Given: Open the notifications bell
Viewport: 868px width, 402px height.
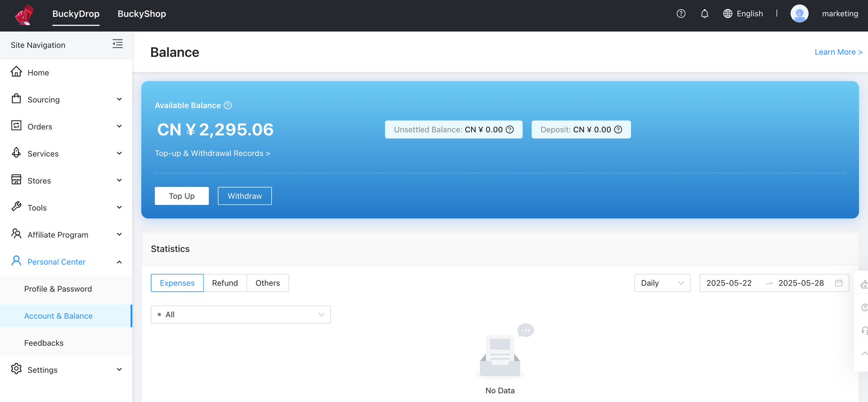Looking at the screenshot, I should (704, 13).
